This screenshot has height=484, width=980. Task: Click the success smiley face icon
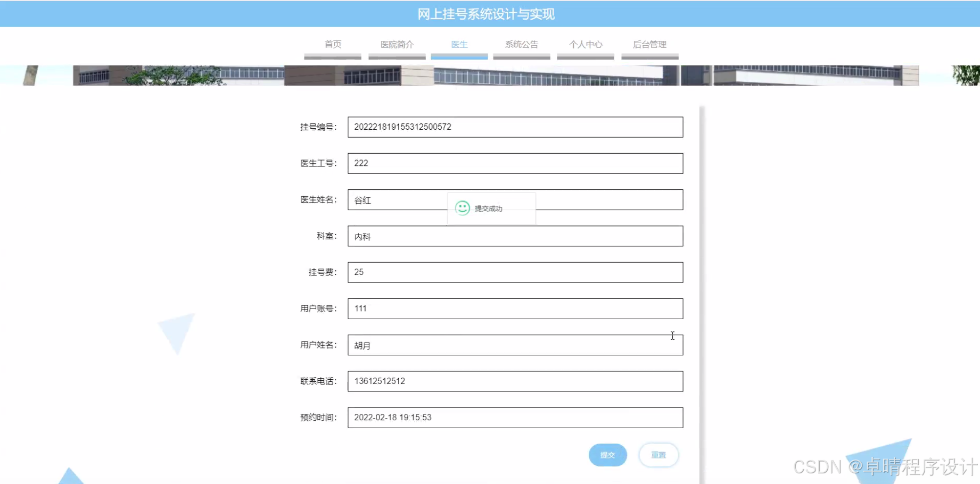pyautogui.click(x=462, y=207)
